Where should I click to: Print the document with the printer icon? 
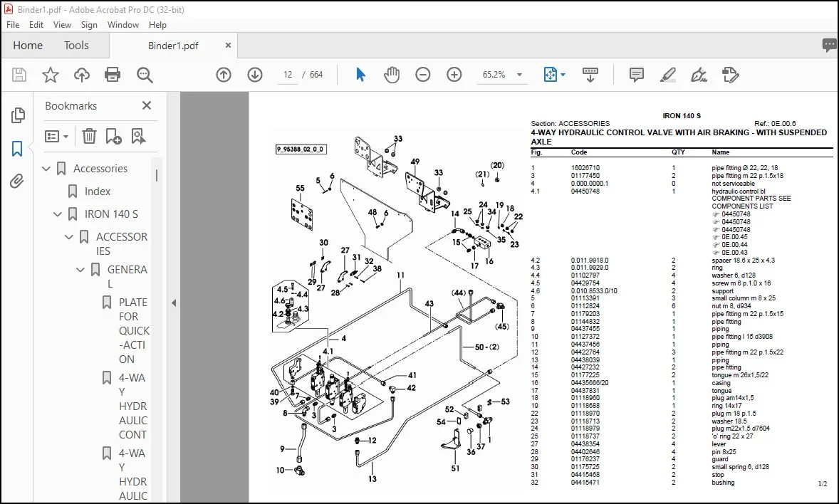tap(113, 75)
